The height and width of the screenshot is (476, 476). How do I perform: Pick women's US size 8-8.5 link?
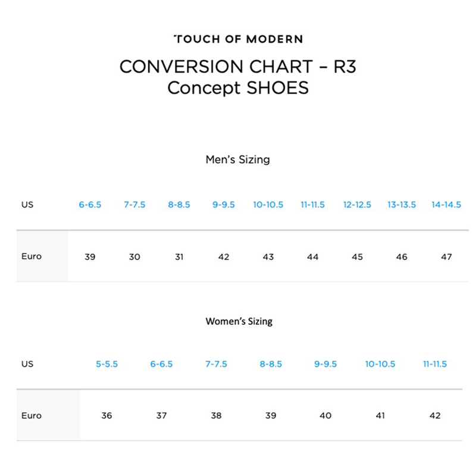click(x=271, y=364)
